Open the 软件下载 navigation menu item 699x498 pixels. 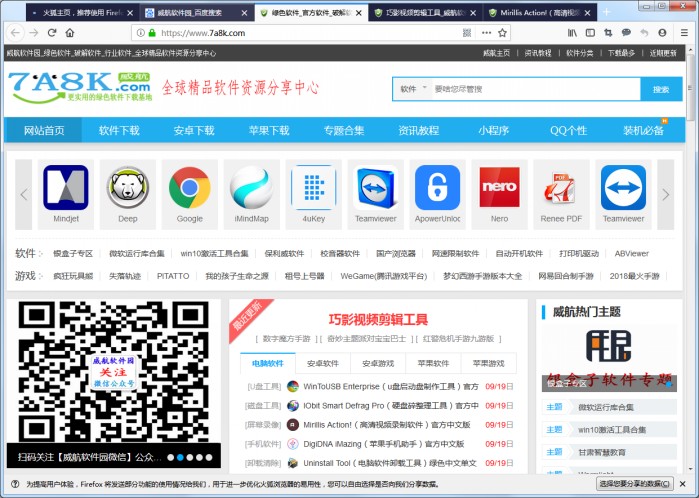point(119,130)
